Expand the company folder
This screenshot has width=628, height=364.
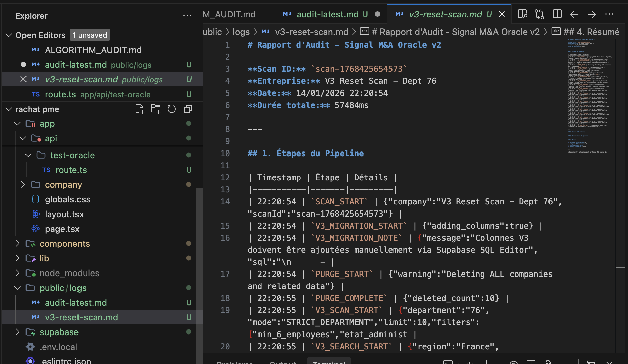tap(23, 184)
